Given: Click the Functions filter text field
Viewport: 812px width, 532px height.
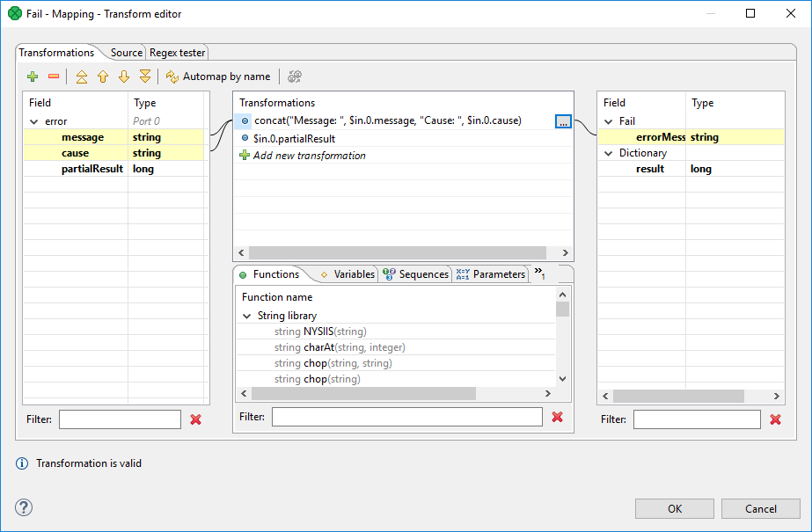Looking at the screenshot, I should coord(406,417).
